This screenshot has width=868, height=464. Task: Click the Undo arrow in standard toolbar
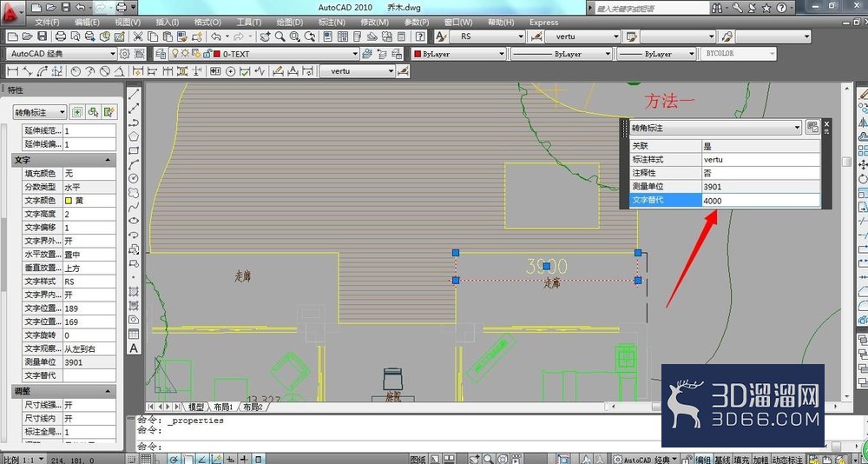(x=216, y=36)
